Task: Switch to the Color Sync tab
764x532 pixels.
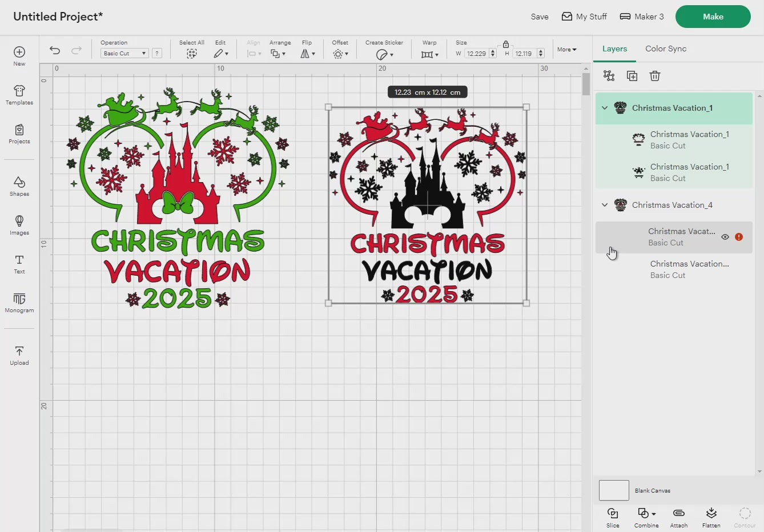Action: [x=666, y=49]
